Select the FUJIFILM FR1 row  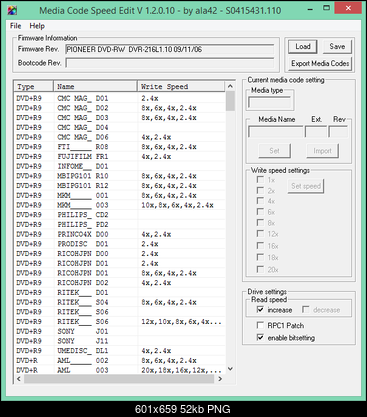click(x=120, y=156)
